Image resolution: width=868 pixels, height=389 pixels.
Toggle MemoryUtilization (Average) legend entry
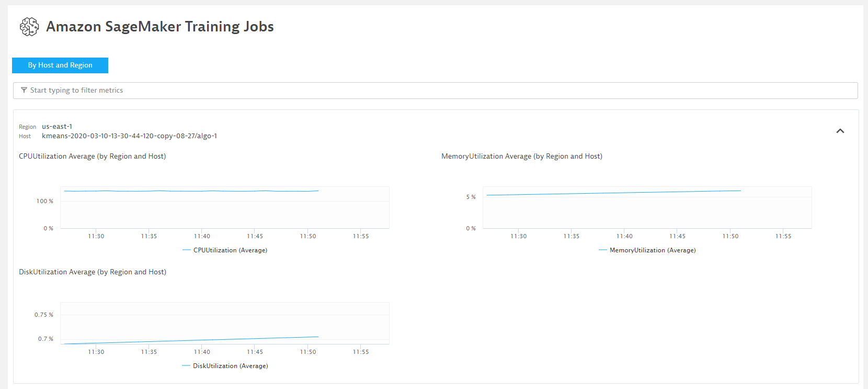coord(647,250)
